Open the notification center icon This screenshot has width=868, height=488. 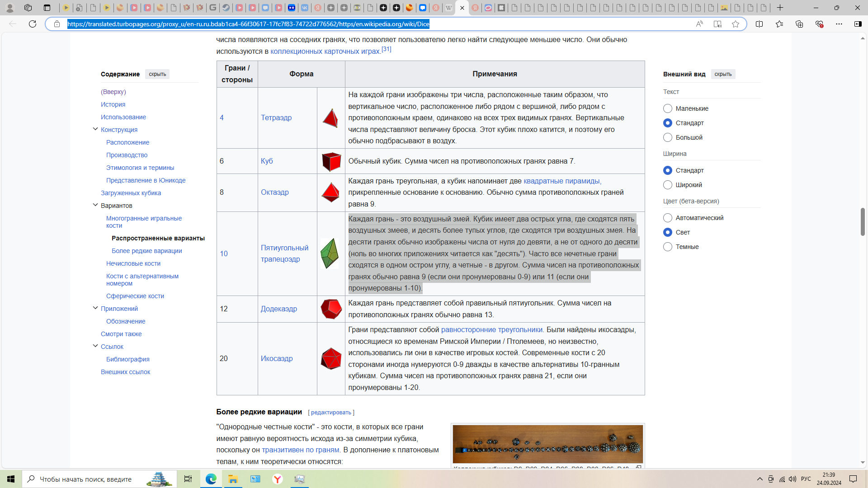pyautogui.click(x=853, y=479)
